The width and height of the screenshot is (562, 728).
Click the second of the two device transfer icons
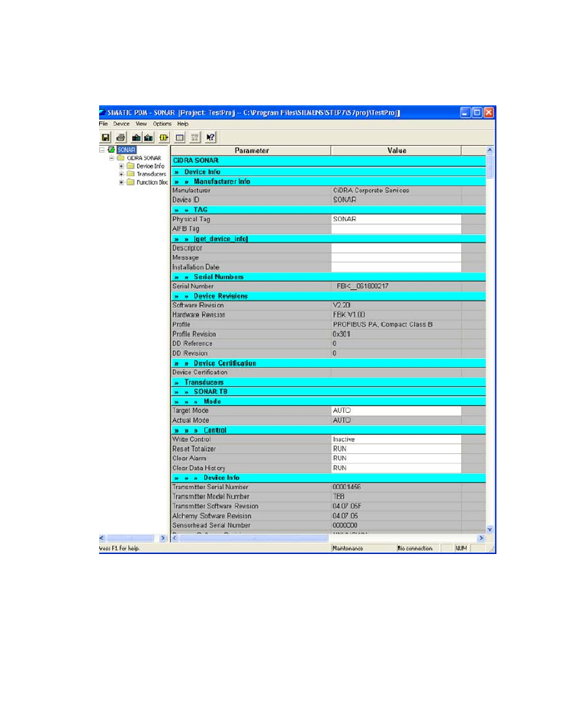[149, 137]
